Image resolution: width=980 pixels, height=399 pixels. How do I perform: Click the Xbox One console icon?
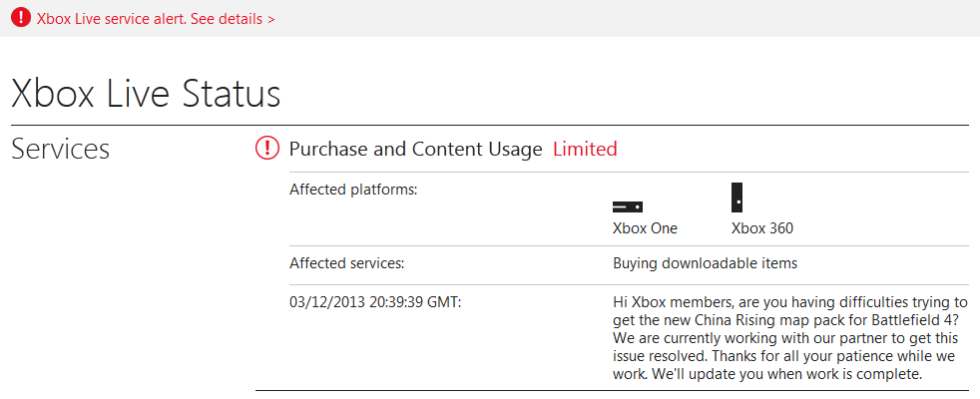[627, 206]
